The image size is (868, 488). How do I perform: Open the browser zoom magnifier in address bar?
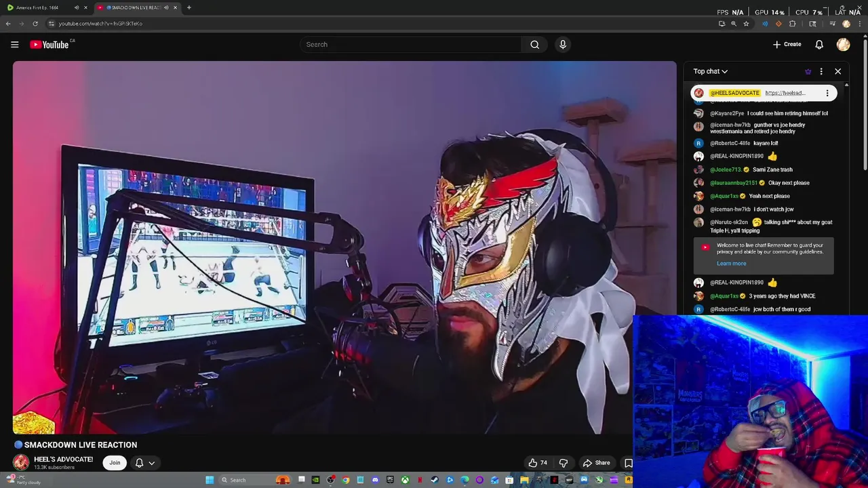coord(734,24)
